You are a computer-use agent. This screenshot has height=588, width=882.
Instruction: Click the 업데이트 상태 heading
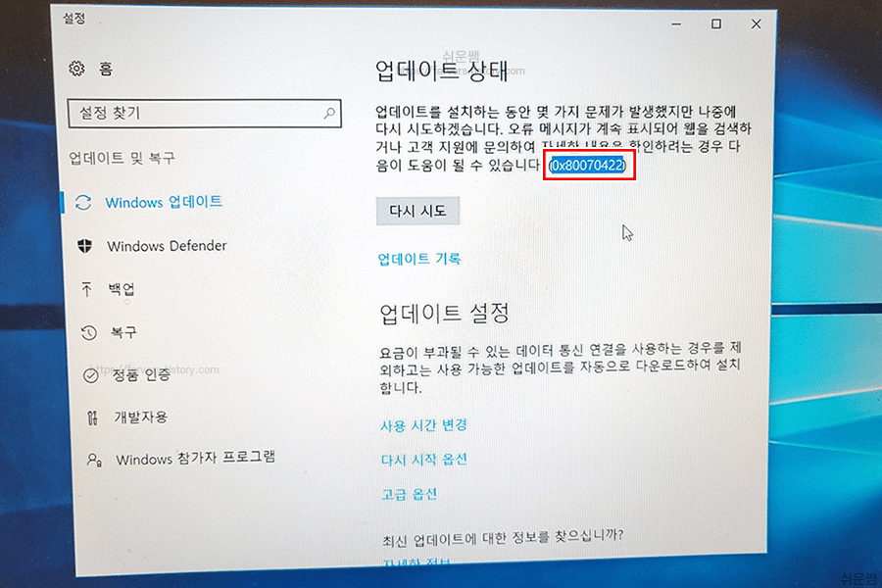(x=442, y=72)
